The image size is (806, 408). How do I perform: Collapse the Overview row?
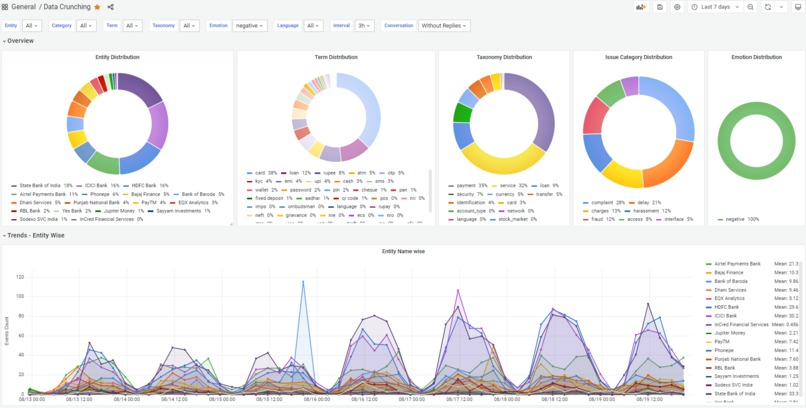[19, 41]
